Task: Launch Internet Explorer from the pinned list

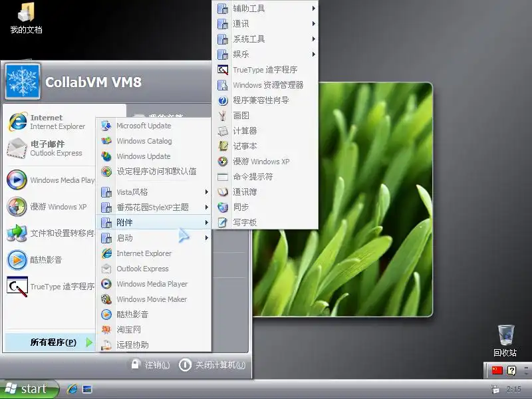Action: pyautogui.click(x=49, y=122)
